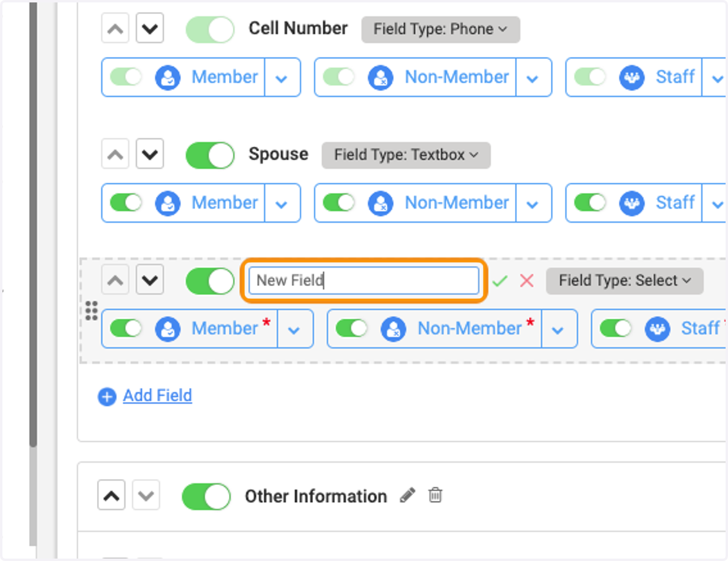This screenshot has width=728, height=561.
Task: Click plus icon beside Add Field
Action: [x=107, y=397]
